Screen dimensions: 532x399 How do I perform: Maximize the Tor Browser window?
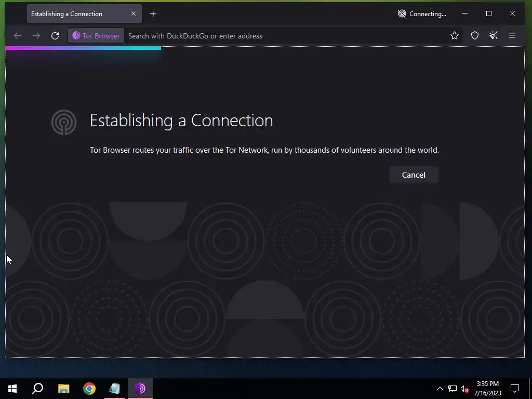pyautogui.click(x=489, y=14)
